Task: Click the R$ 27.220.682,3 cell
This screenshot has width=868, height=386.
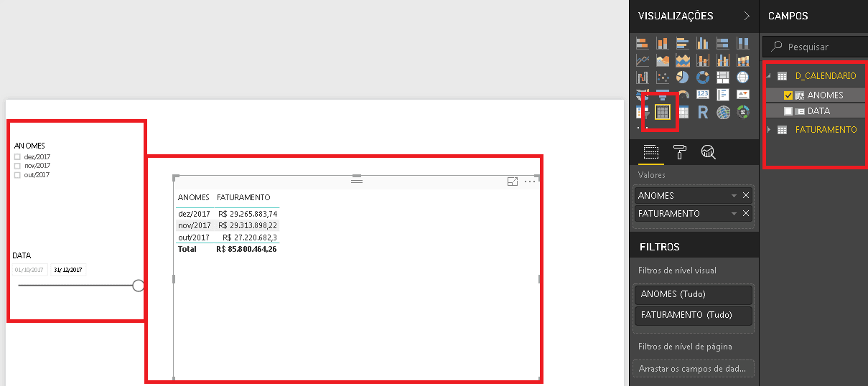Action: 250,237
